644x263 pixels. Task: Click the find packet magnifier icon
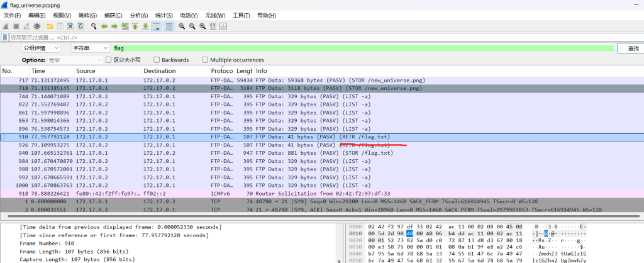click(x=93, y=26)
